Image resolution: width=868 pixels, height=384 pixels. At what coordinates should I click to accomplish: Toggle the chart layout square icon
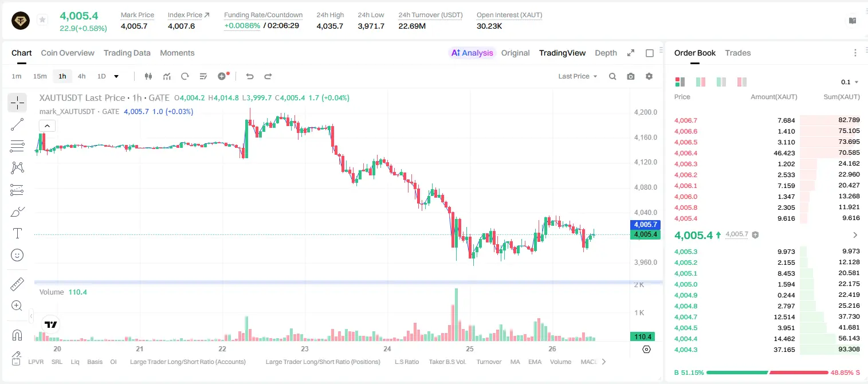click(x=650, y=53)
